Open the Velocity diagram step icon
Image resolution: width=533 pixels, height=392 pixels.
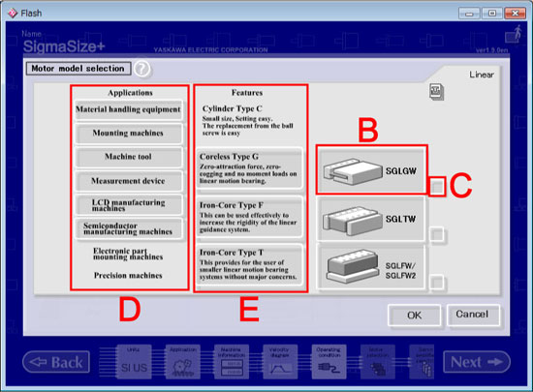[280, 362]
